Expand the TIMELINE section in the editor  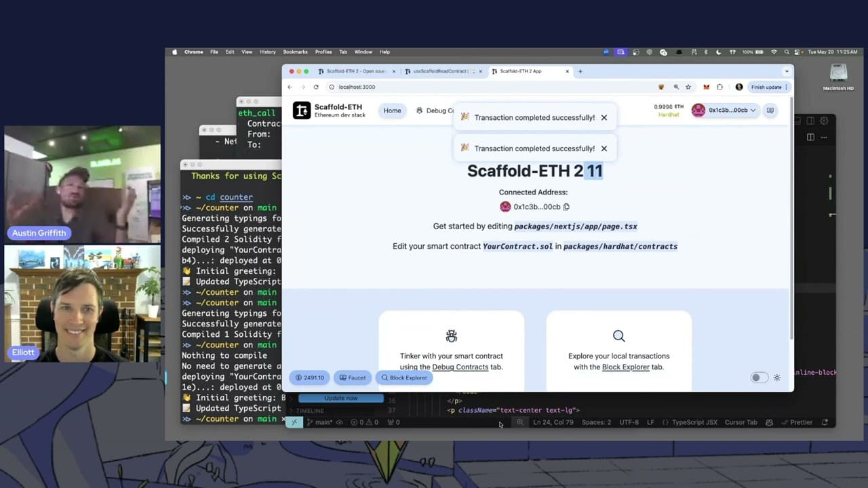(310, 411)
